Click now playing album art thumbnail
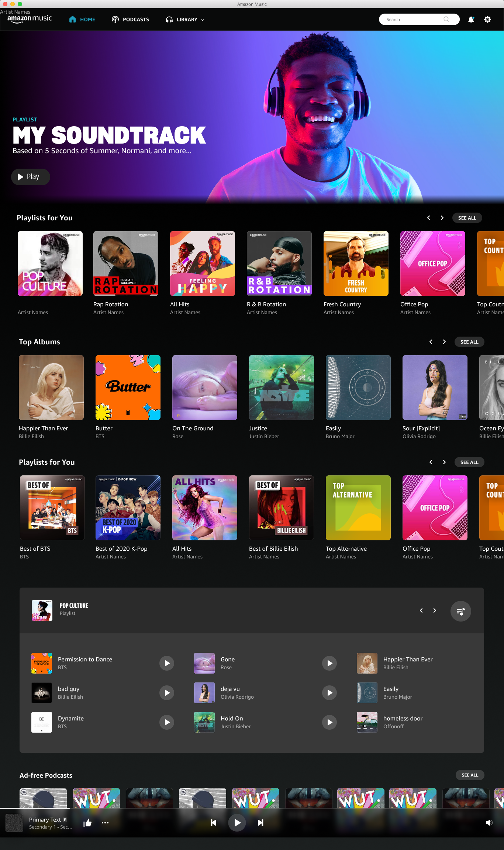The image size is (504, 850). [x=14, y=823]
